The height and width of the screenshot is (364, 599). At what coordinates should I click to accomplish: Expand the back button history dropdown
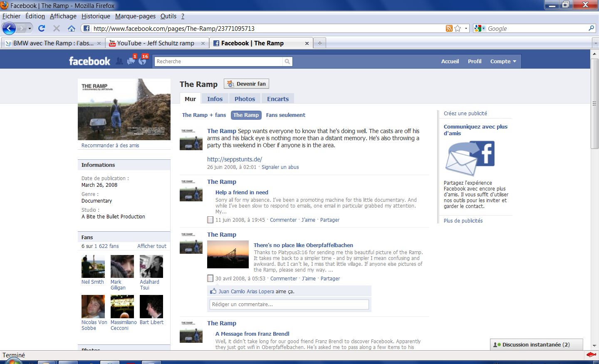(30, 28)
